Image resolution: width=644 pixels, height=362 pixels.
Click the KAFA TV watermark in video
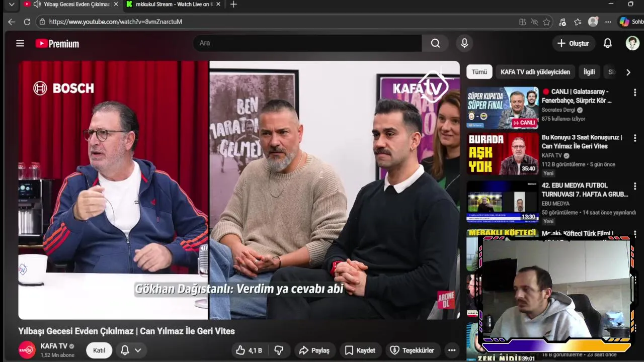pyautogui.click(x=421, y=87)
